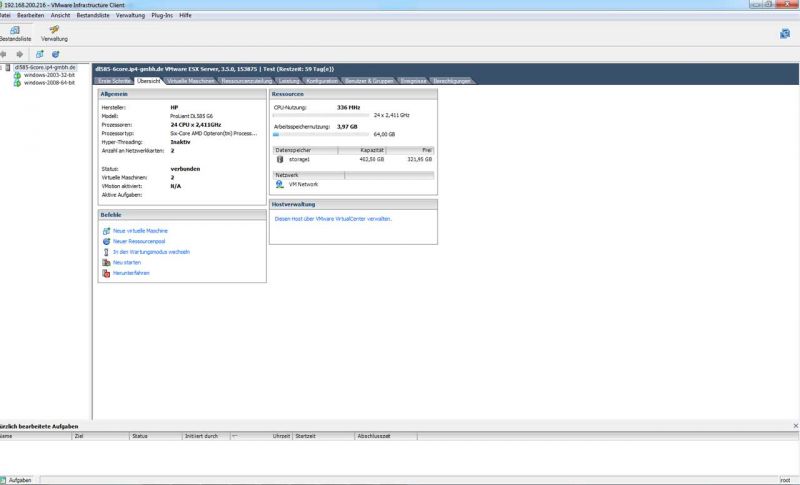Click the host server icon in tree
The image size is (800, 485).
(x=8, y=67)
